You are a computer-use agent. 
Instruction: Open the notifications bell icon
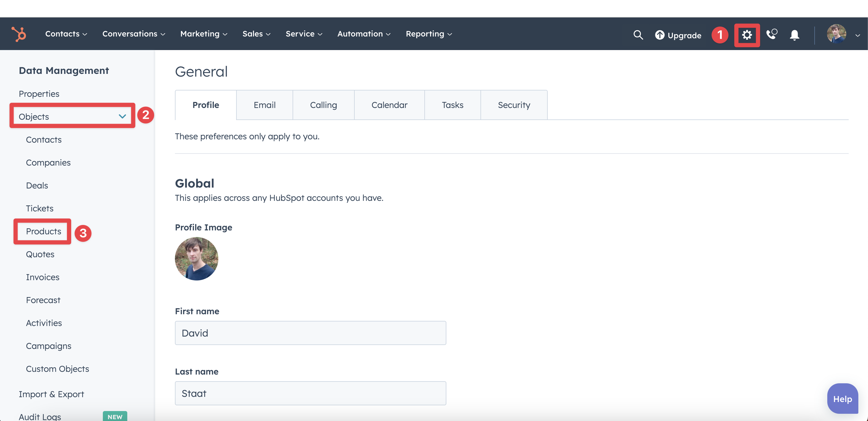(794, 35)
